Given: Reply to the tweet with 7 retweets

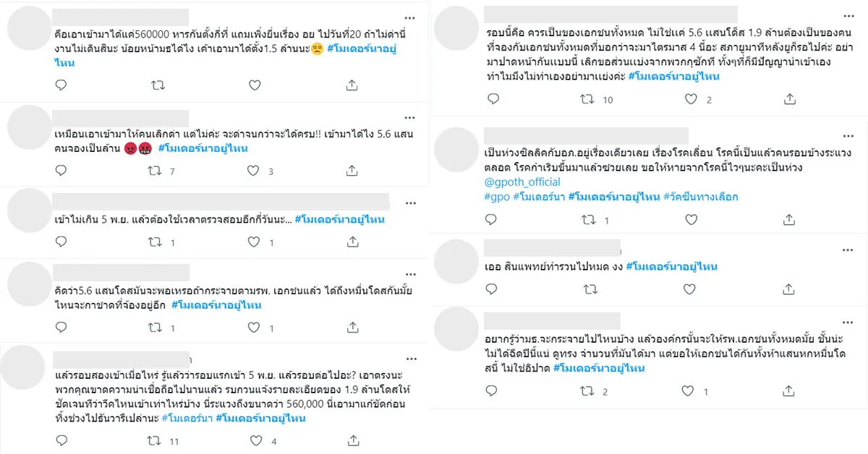Looking at the screenshot, I should (x=61, y=171).
